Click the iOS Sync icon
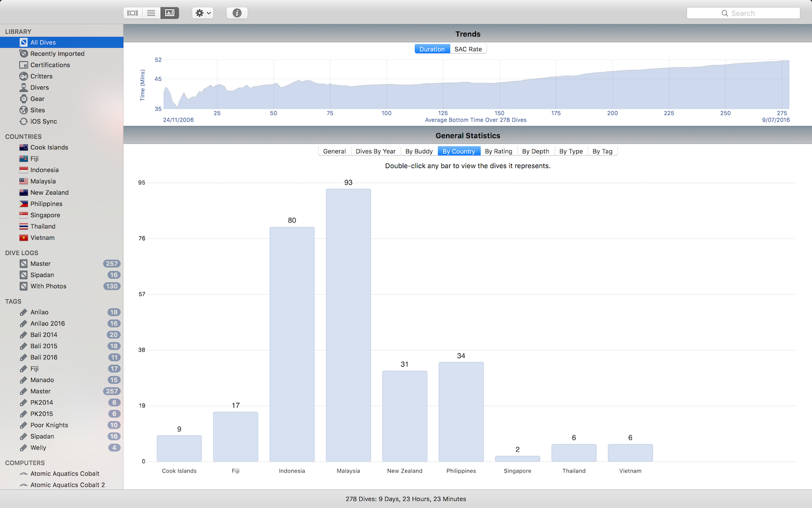Image resolution: width=812 pixels, height=508 pixels. (x=24, y=121)
